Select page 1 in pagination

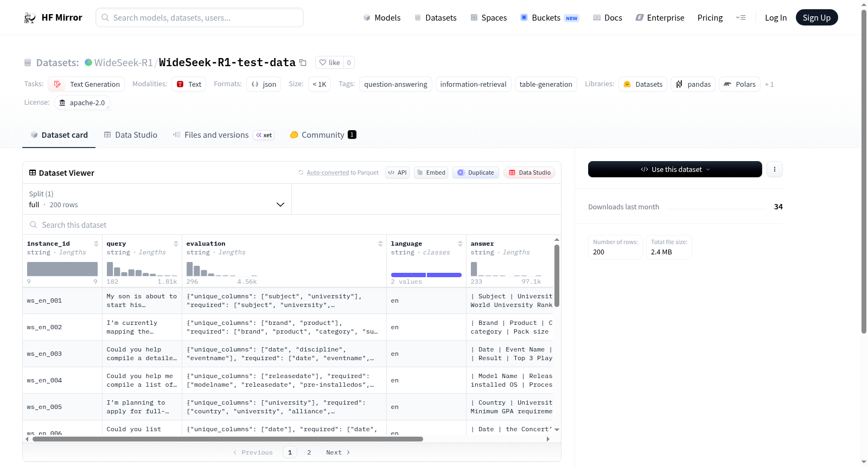click(290, 452)
